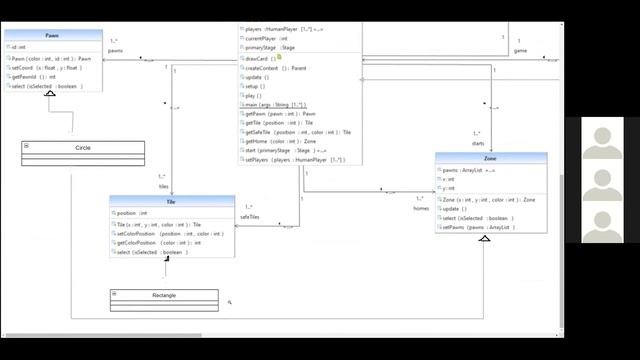
Task: Select the getTile (position : int) method
Action: 277,123
